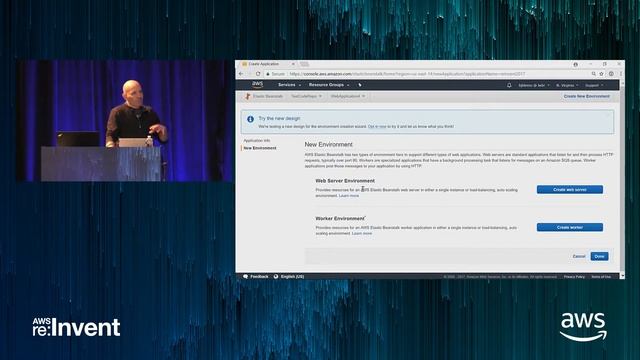Click the AWS logo in the console header

258,84
